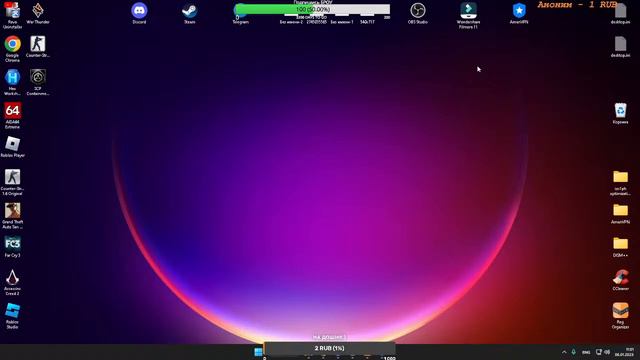This screenshot has width=640, height=360.
Task: Open the DISM++ folder
Action: 620,246
